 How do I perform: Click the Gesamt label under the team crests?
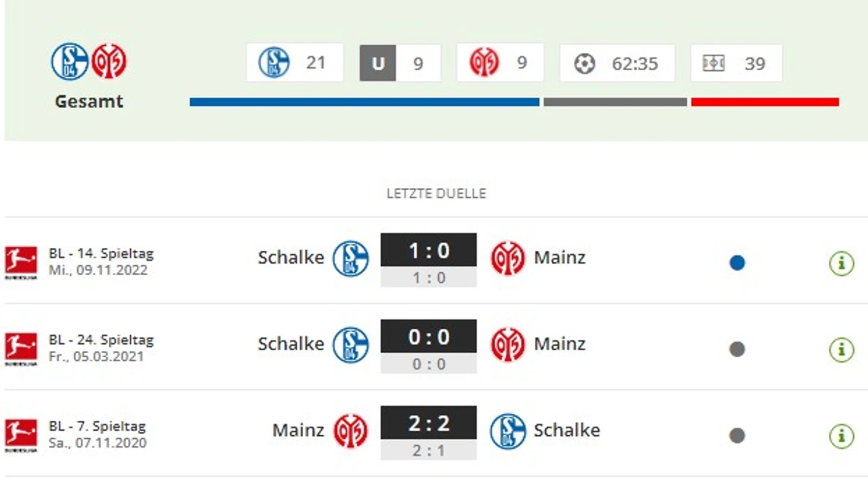[89, 102]
